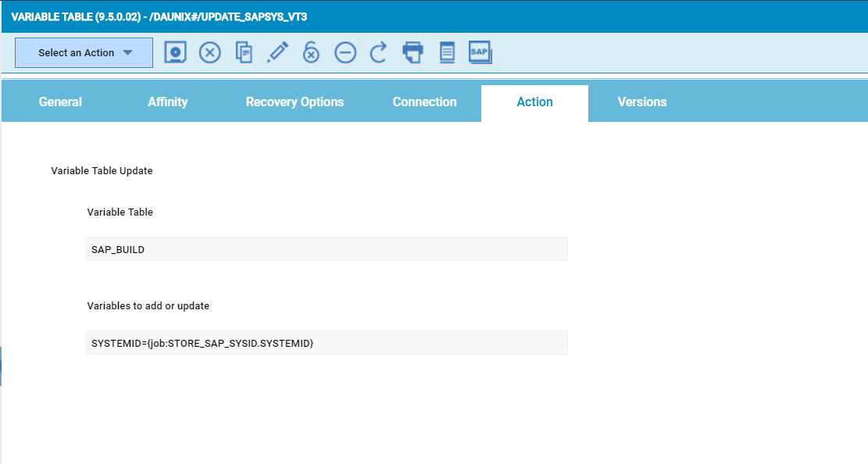Go to the Recovery Options tab

295,102
